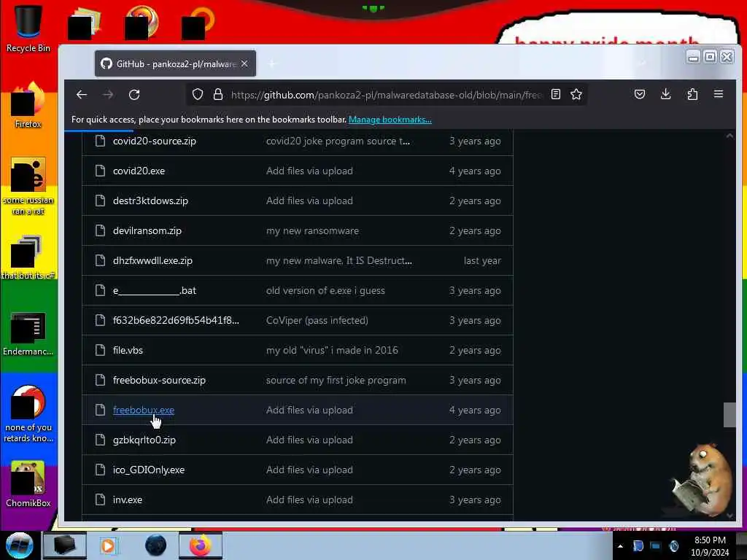Open the 'some russian ran a rat' desktop icon

[28, 186]
